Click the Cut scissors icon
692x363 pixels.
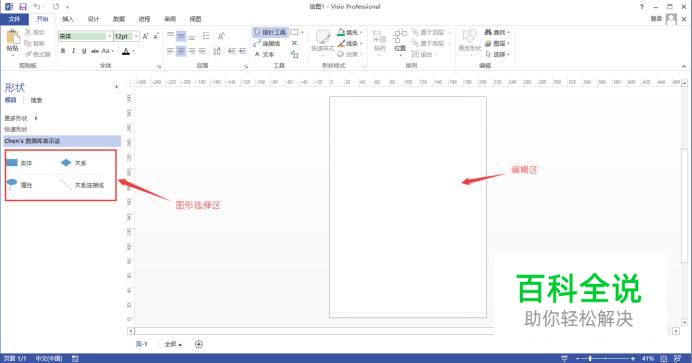coord(28,32)
